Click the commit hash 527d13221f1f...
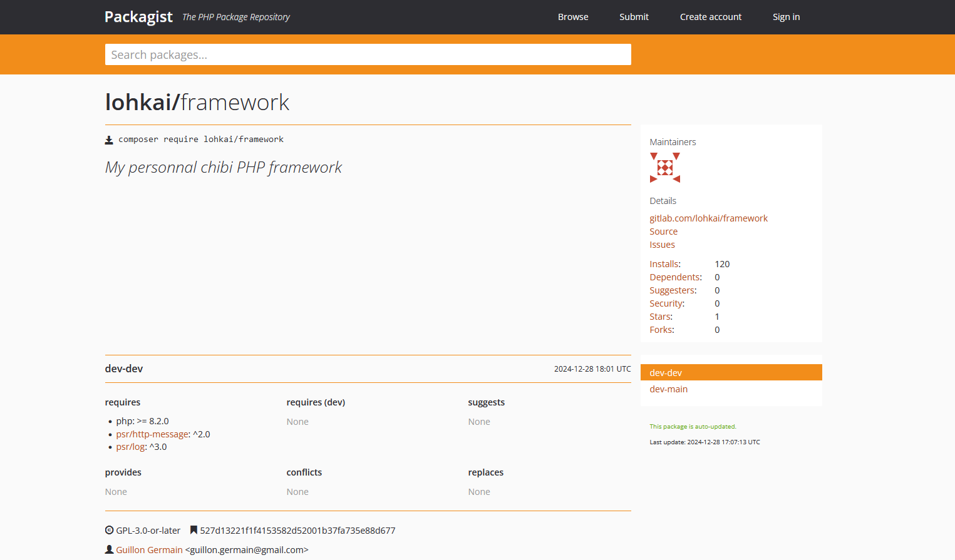This screenshot has width=955, height=560. [x=297, y=531]
